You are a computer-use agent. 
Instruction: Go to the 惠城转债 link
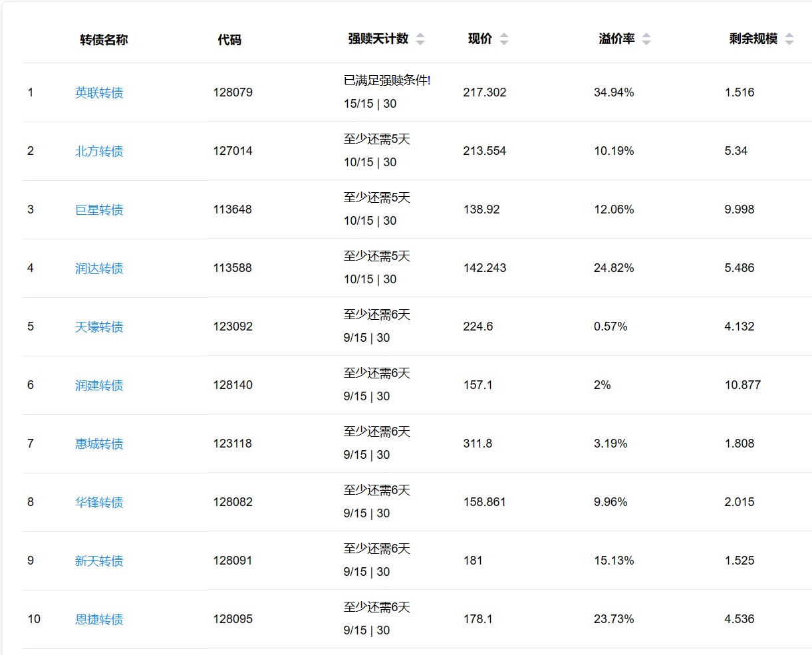pyautogui.click(x=99, y=444)
